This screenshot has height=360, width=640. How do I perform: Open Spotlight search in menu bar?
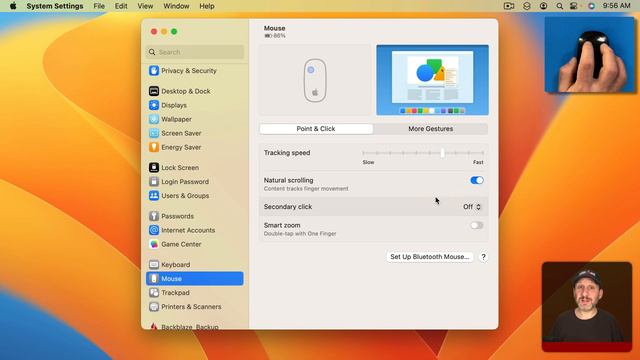click(560, 6)
